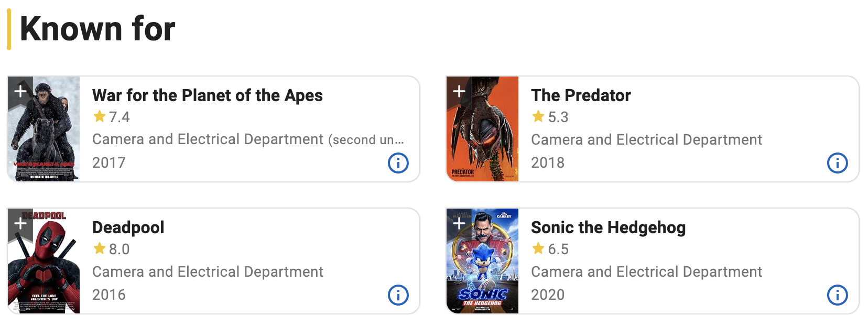
Task: View Deadpool poster image
Action: pos(44,261)
